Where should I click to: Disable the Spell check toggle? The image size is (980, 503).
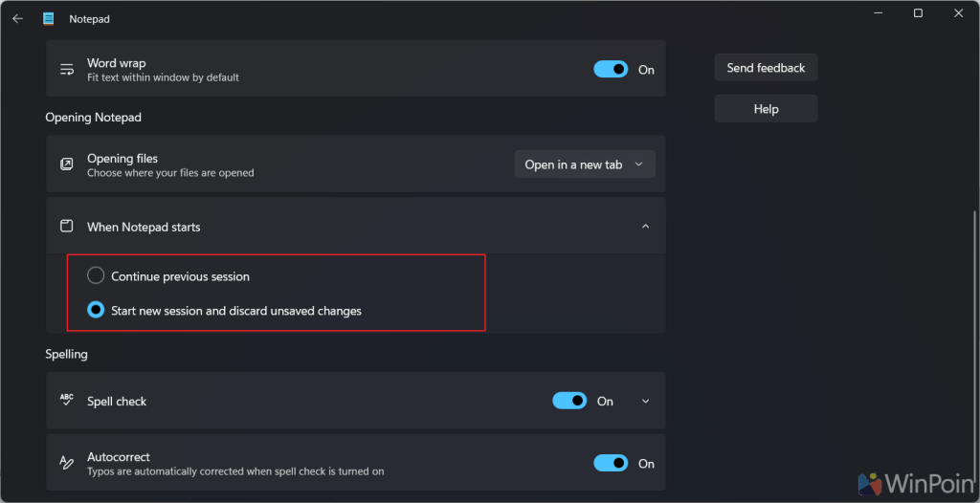pos(569,401)
